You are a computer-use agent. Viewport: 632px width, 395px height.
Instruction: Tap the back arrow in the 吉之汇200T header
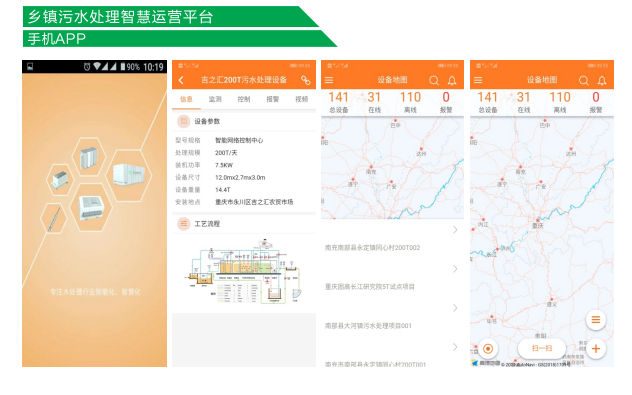181,80
